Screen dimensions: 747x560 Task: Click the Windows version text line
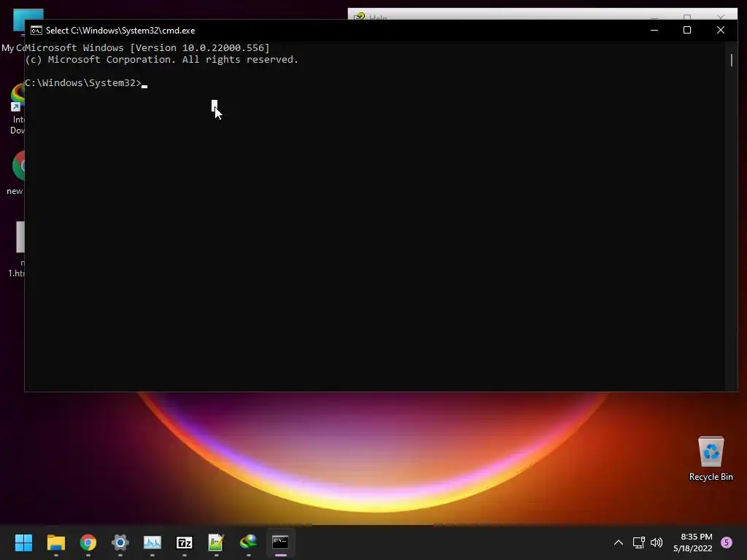tap(147, 47)
